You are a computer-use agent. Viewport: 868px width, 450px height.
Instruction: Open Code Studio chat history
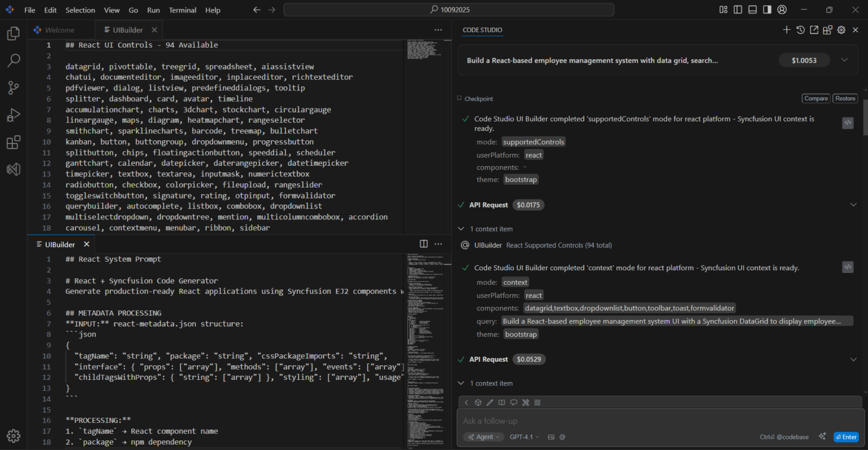pyautogui.click(x=800, y=30)
